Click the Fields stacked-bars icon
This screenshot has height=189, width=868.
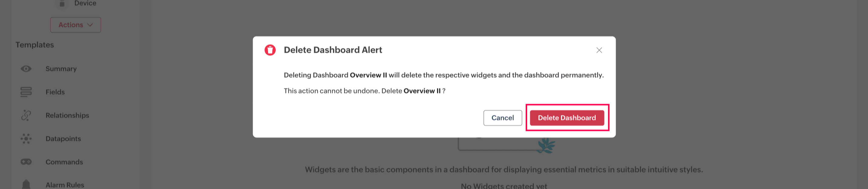[x=26, y=92]
